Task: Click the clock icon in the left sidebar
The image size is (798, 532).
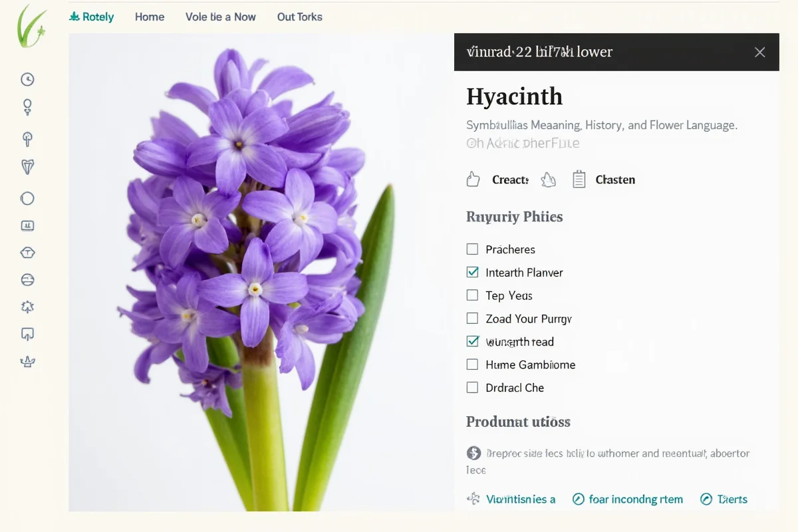Action: [27, 78]
